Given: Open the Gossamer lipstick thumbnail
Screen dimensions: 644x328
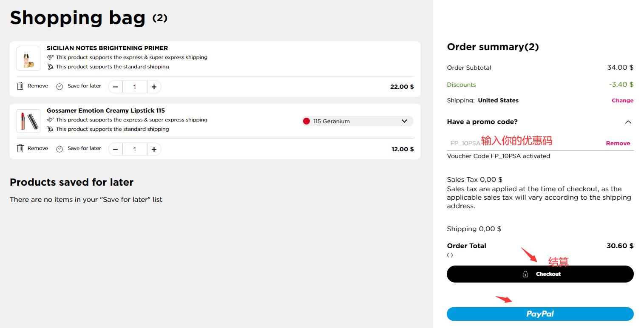Looking at the screenshot, I should pos(28,121).
